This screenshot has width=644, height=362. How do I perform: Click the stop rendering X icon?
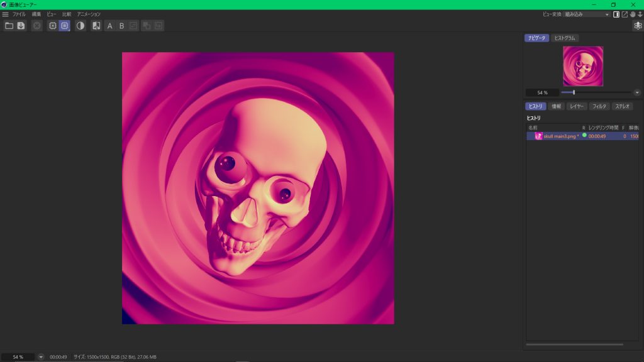pos(37,26)
